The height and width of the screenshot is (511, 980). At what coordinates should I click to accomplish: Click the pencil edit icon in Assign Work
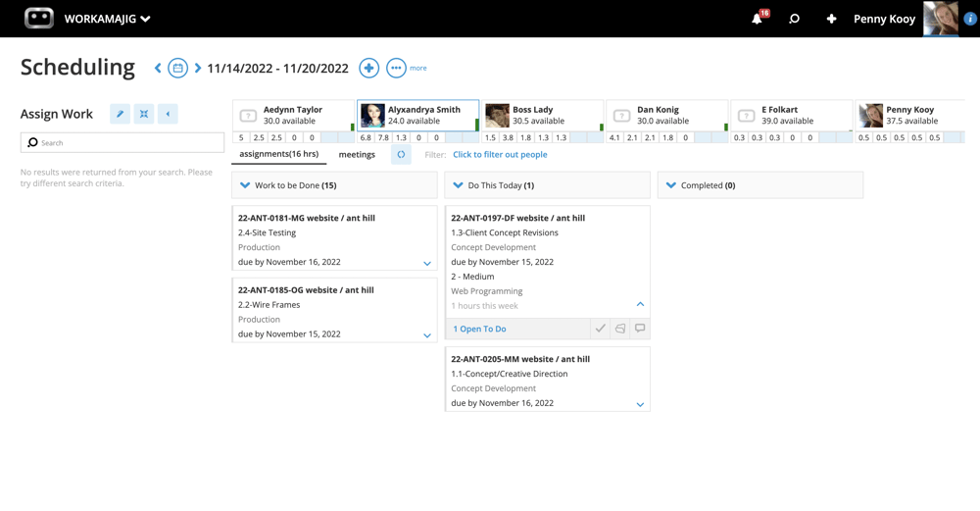click(x=120, y=114)
